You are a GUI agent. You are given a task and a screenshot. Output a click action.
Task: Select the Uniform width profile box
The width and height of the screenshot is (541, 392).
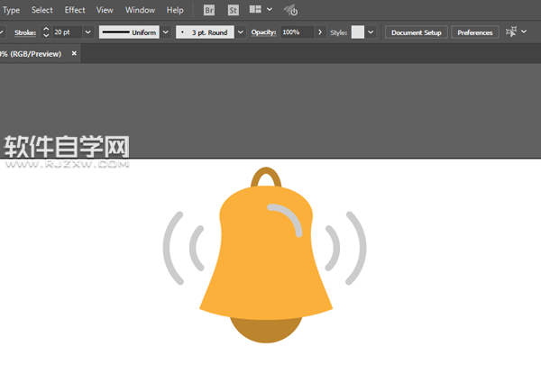pos(129,32)
